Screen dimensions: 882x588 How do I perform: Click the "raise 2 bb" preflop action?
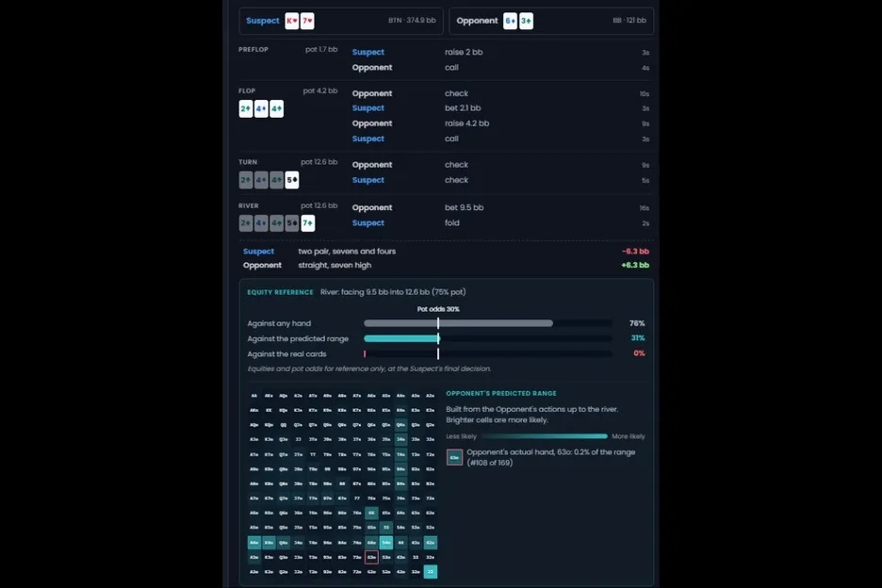(x=464, y=52)
